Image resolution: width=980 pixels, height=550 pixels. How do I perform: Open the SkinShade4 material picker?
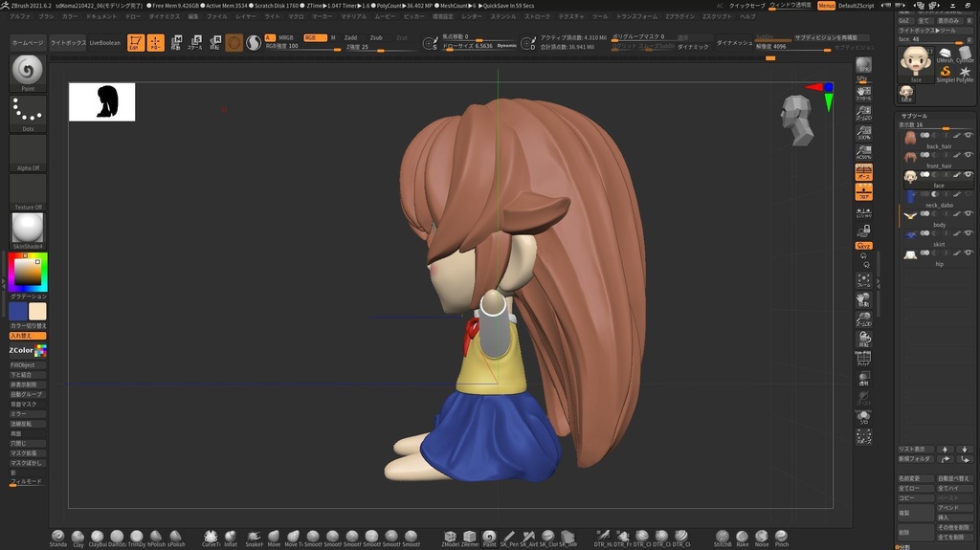28,230
